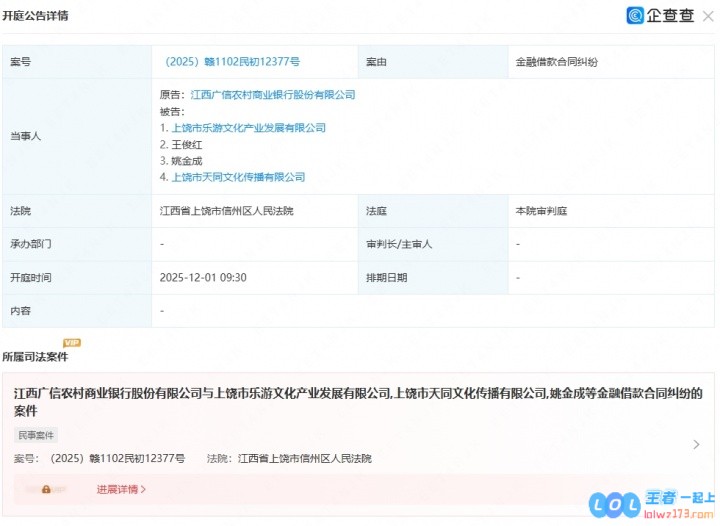Click the 承办部门 label cell
The height and width of the screenshot is (526, 720).
[x=77, y=244]
